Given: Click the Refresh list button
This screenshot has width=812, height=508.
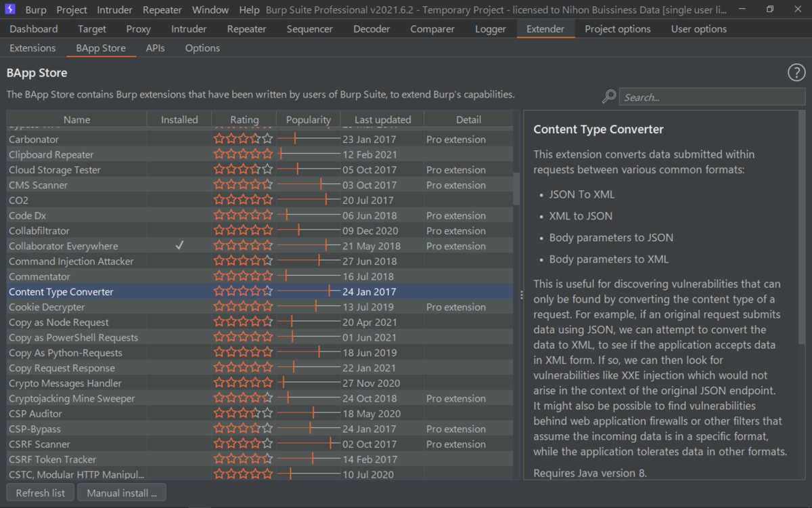Looking at the screenshot, I should click(x=41, y=493).
